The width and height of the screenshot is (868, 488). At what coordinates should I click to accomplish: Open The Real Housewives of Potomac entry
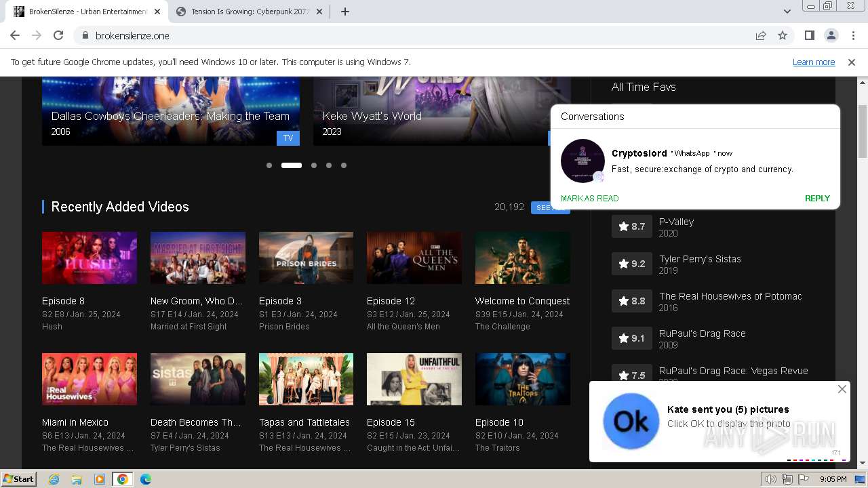(x=730, y=296)
